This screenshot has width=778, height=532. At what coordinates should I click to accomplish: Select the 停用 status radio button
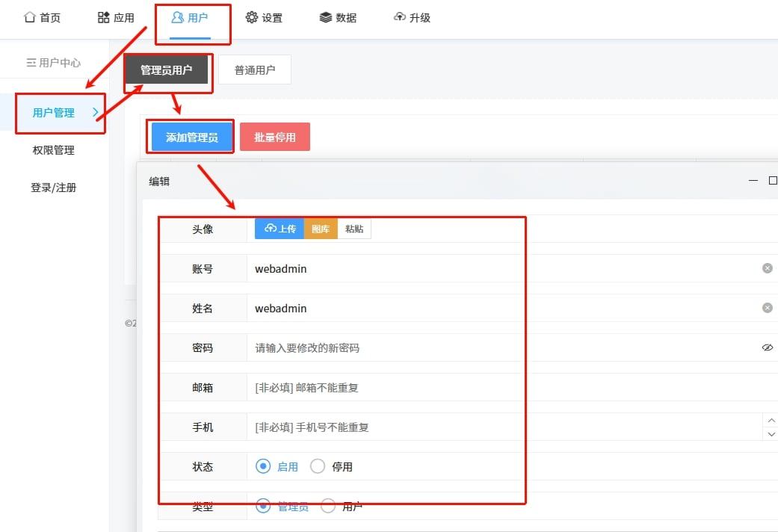point(318,466)
